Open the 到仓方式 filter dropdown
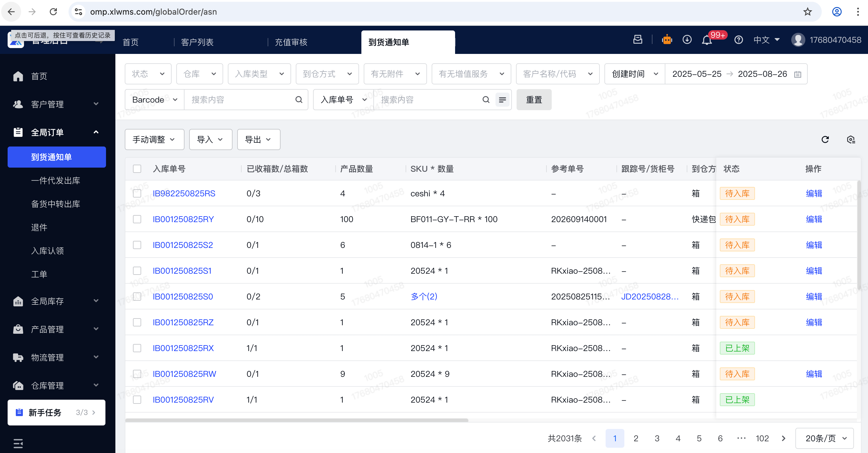Image resolution: width=868 pixels, height=453 pixels. (327, 74)
